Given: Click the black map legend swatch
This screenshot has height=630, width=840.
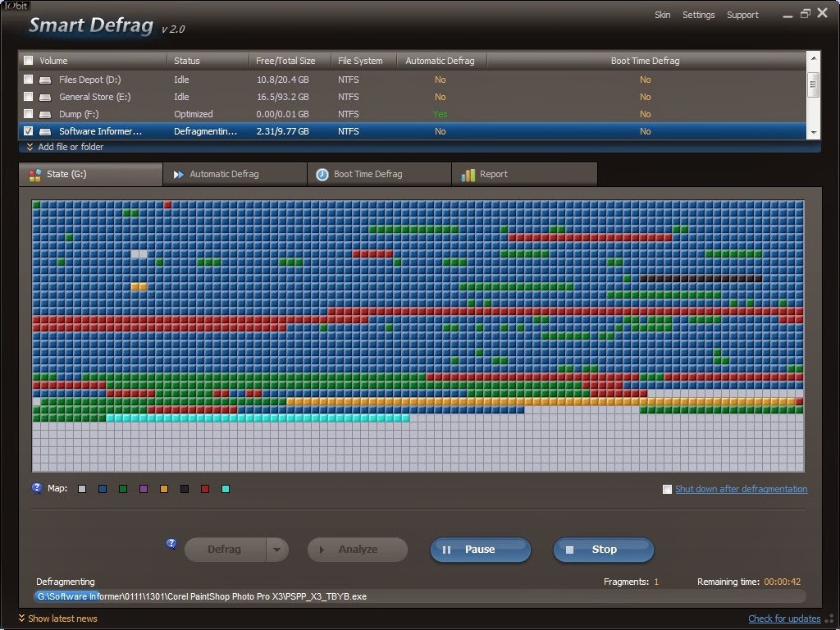Looking at the screenshot, I should point(185,489).
